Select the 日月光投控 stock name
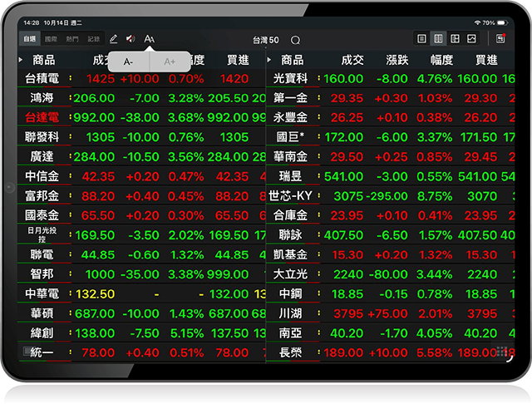The image size is (532, 404). pos(42,234)
